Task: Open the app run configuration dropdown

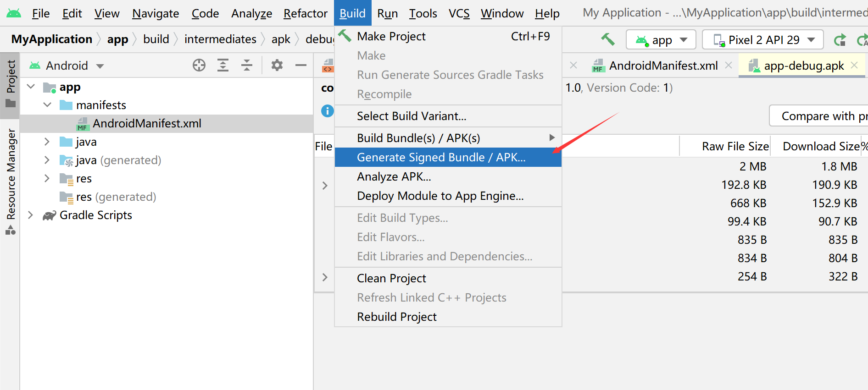Action: pyautogui.click(x=661, y=40)
